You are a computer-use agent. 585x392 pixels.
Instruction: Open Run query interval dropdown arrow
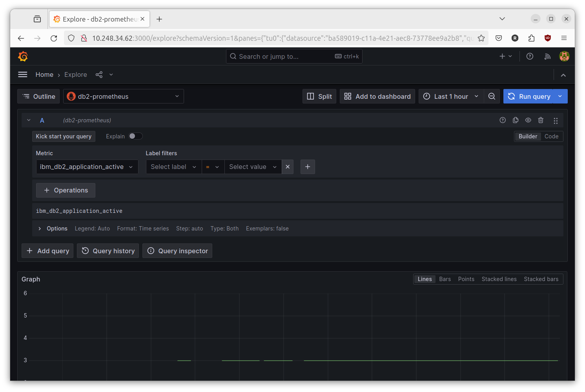[x=560, y=96]
